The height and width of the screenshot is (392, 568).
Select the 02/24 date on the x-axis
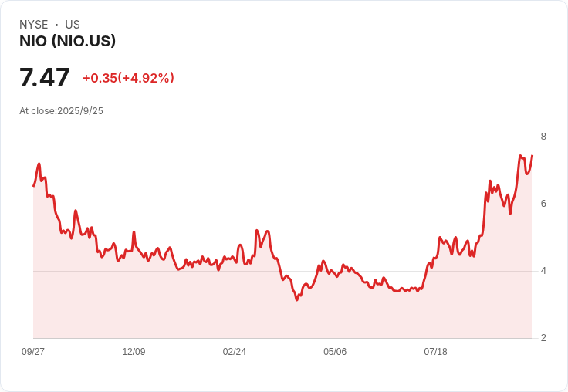click(x=235, y=352)
